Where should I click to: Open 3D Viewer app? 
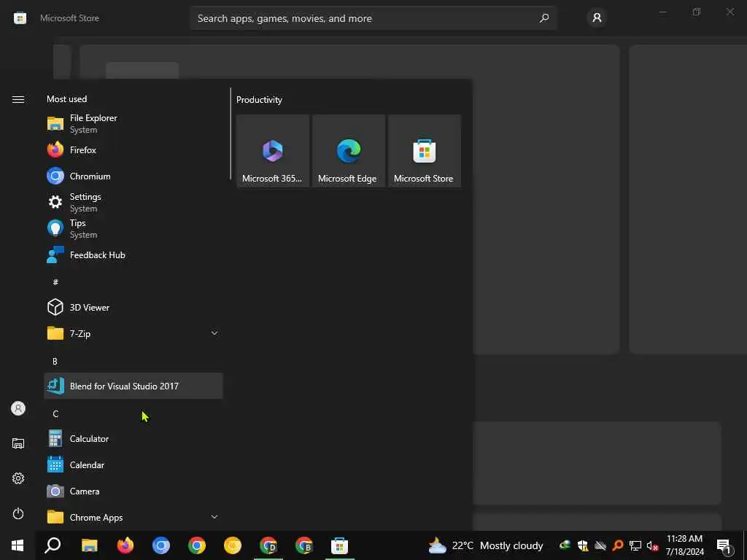[133, 307]
